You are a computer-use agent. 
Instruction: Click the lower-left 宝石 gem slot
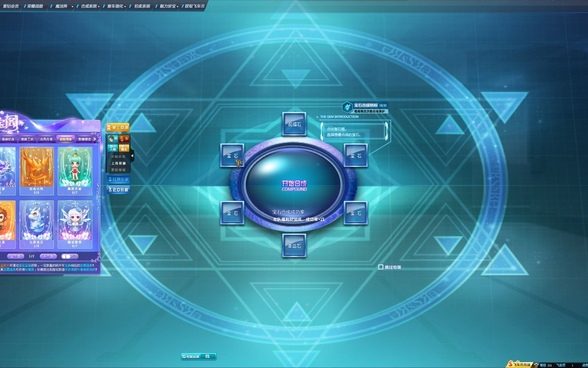tap(232, 213)
